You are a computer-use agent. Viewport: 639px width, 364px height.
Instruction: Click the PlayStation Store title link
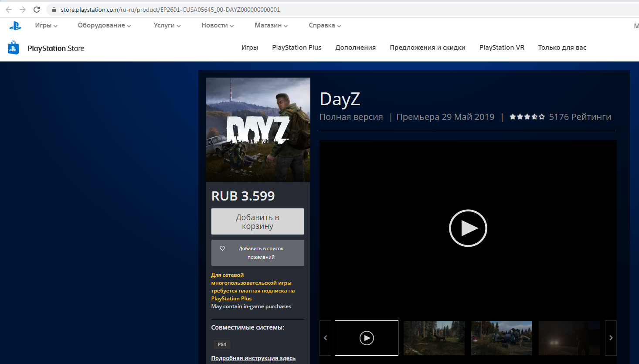pyautogui.click(x=56, y=48)
